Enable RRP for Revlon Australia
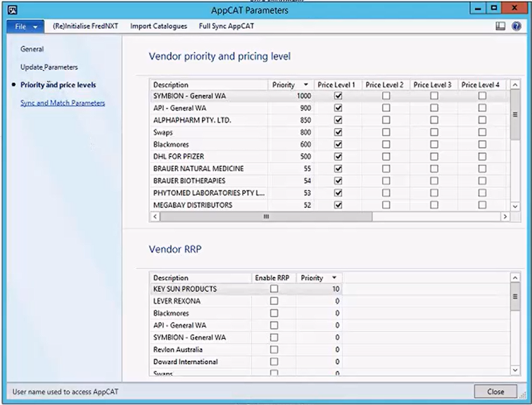The image size is (532, 405). tap(274, 349)
